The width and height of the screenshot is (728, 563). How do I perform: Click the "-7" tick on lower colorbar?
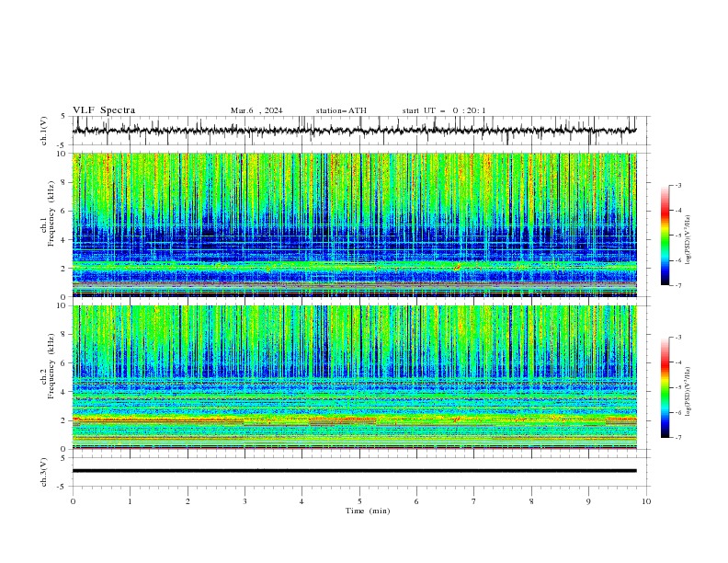[x=677, y=437]
